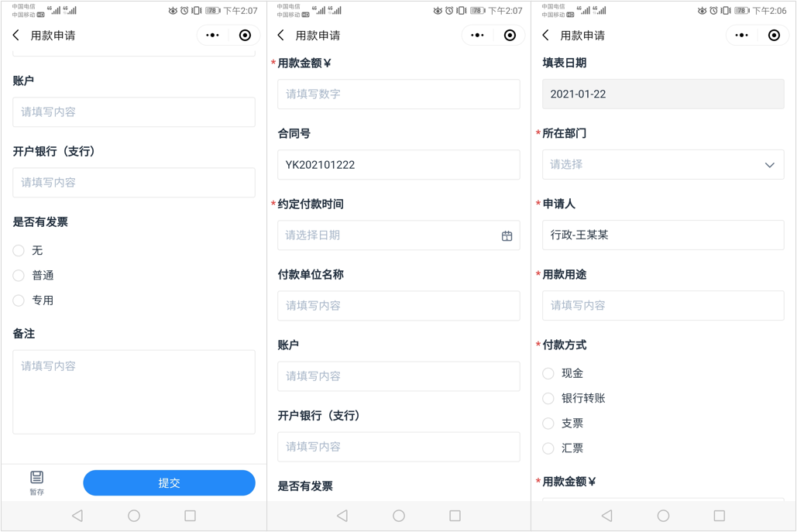Tap Android back triangle in left phone screen
The width and height of the screenshot is (797, 532).
(x=77, y=516)
